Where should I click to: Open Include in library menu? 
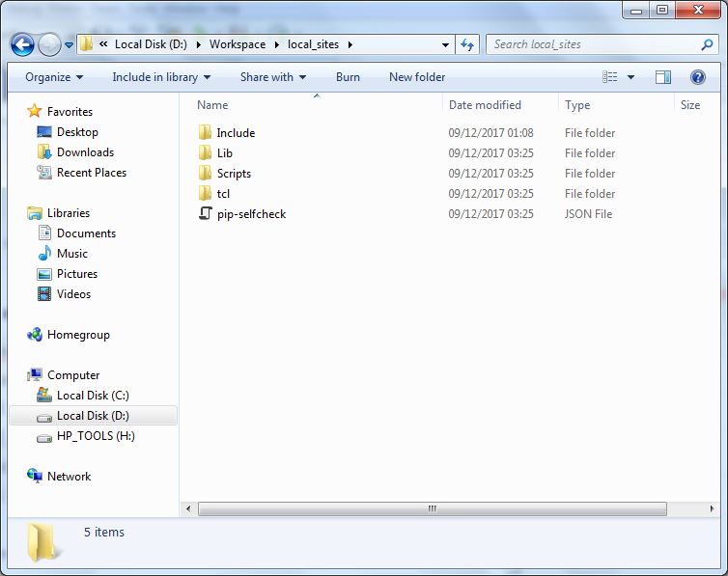pos(161,77)
